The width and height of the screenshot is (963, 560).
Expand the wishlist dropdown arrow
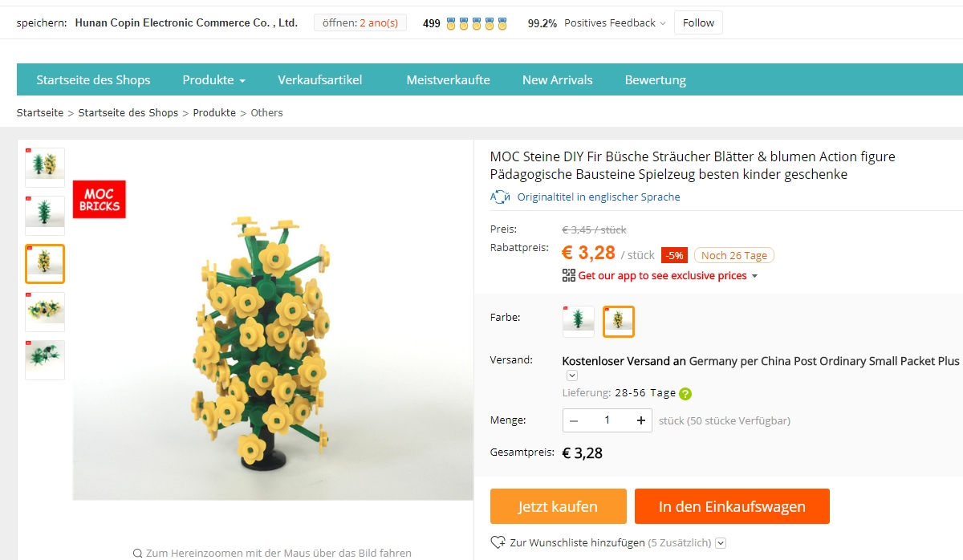pyautogui.click(x=721, y=543)
